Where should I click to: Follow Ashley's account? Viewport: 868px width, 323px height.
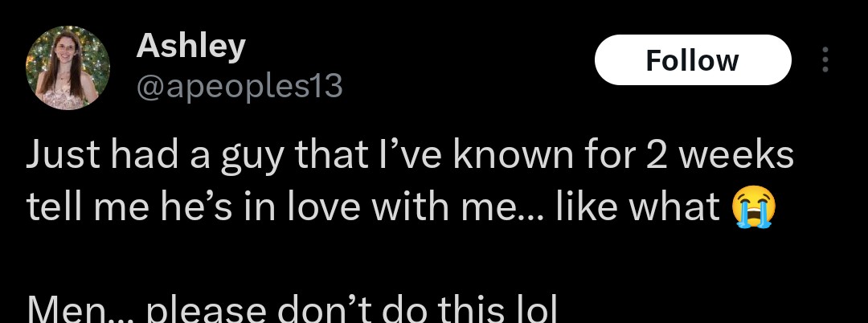[x=692, y=60]
